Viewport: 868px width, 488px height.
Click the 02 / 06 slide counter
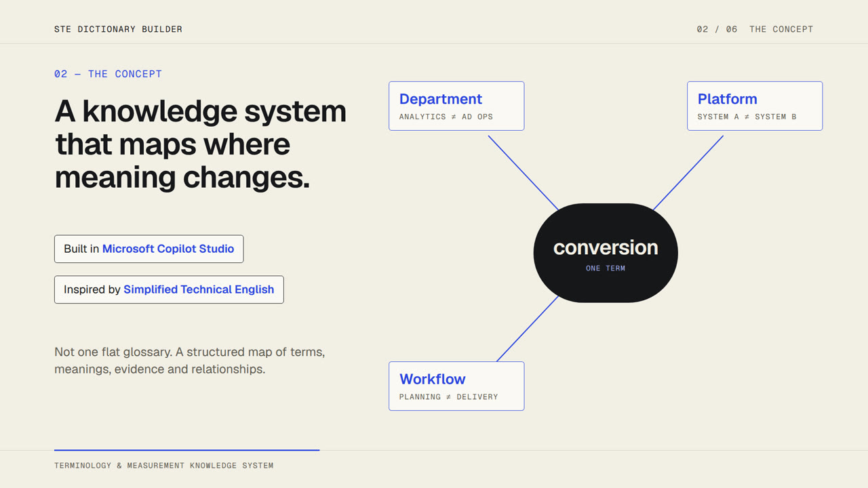[x=717, y=29]
